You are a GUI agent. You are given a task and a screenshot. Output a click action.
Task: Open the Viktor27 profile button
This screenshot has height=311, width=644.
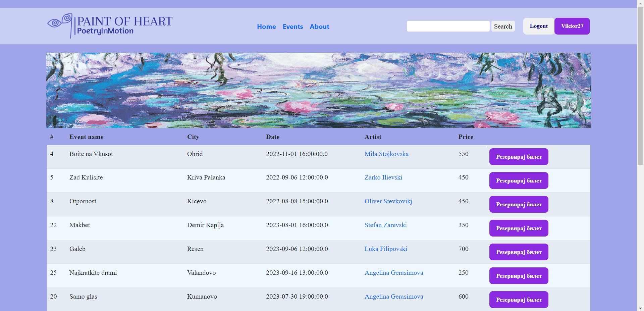(x=572, y=26)
